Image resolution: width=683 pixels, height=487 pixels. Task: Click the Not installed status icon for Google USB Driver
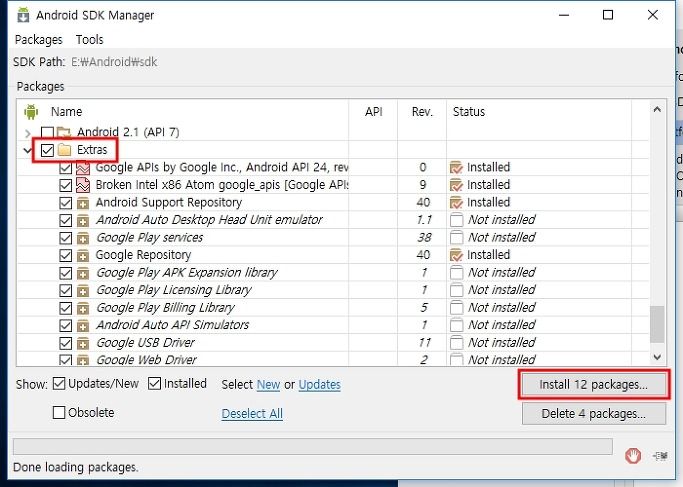tap(456, 343)
